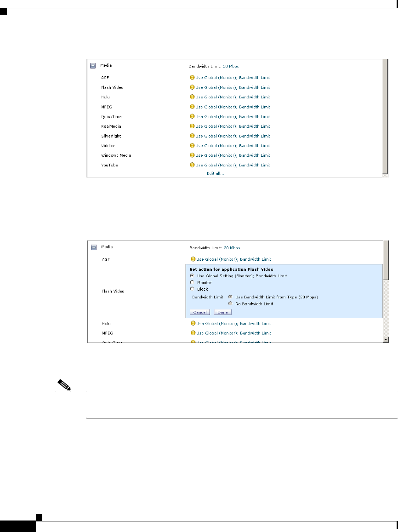Click Windows Media monitor status icon
Image resolution: width=398 pixels, height=532 pixels.
tap(192, 155)
